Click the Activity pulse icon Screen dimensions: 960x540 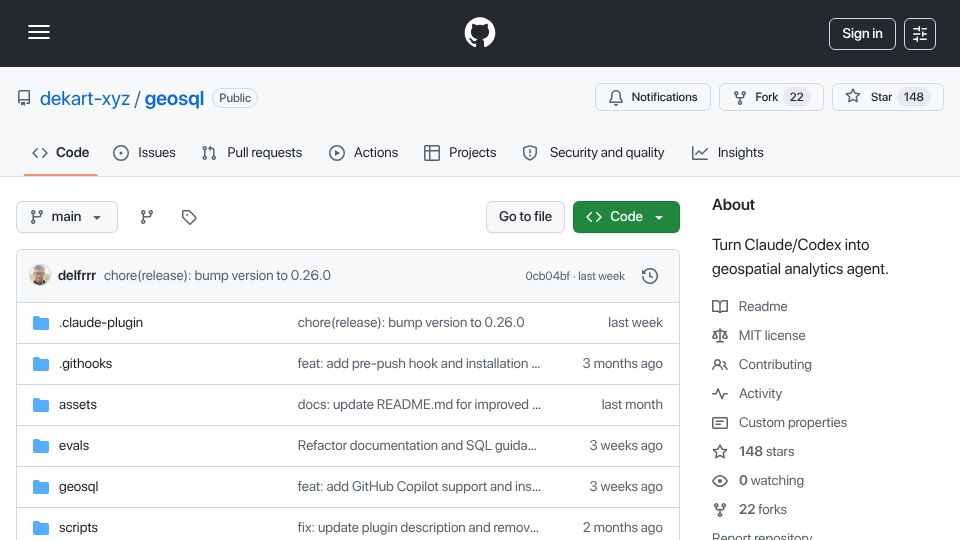[x=720, y=394]
